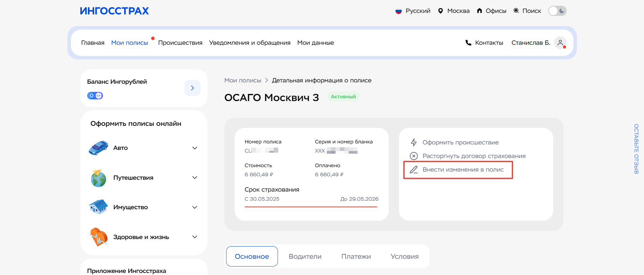
Task: Click the Баланс Ингорублей heading
Action: (117, 82)
